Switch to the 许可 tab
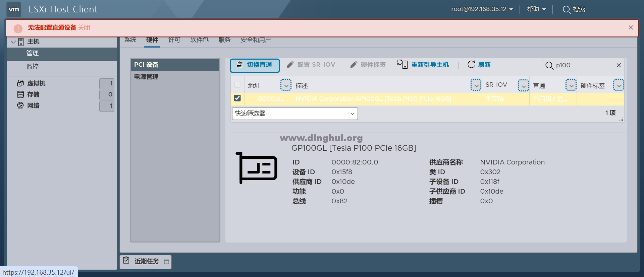644x277 pixels. pos(174,40)
